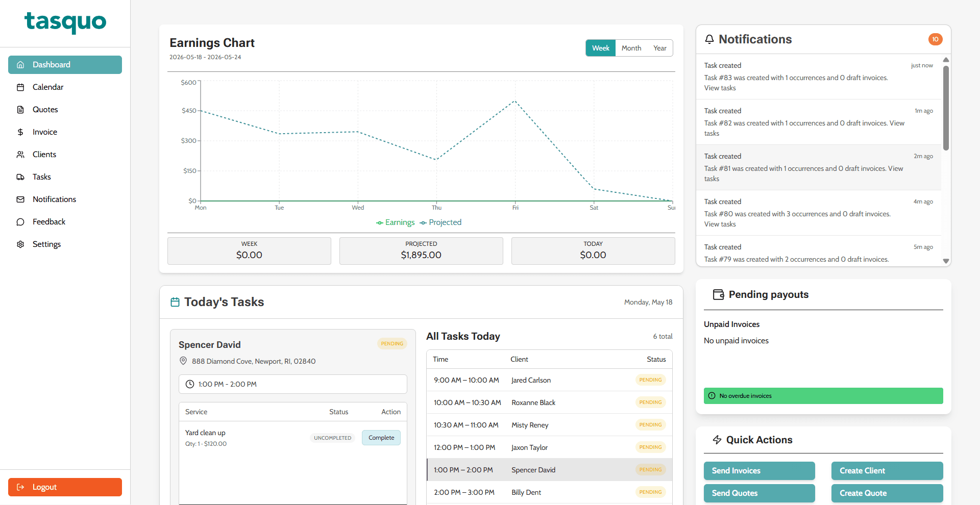Click the 1:00 PM - 2:00 PM time field
The image size is (980, 505).
click(293, 384)
